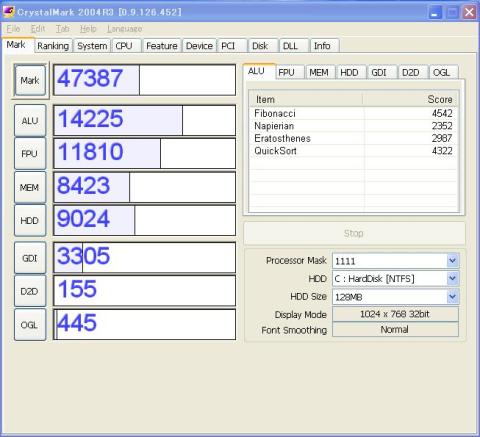Click the Stop button
The width and height of the screenshot is (480, 437).
tap(354, 233)
